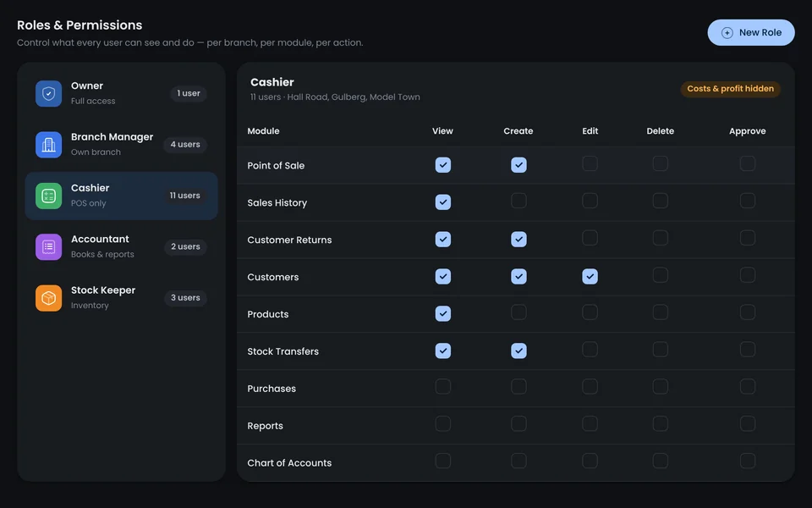Select the Owner role
This screenshot has height=508, width=812.
[121, 93]
